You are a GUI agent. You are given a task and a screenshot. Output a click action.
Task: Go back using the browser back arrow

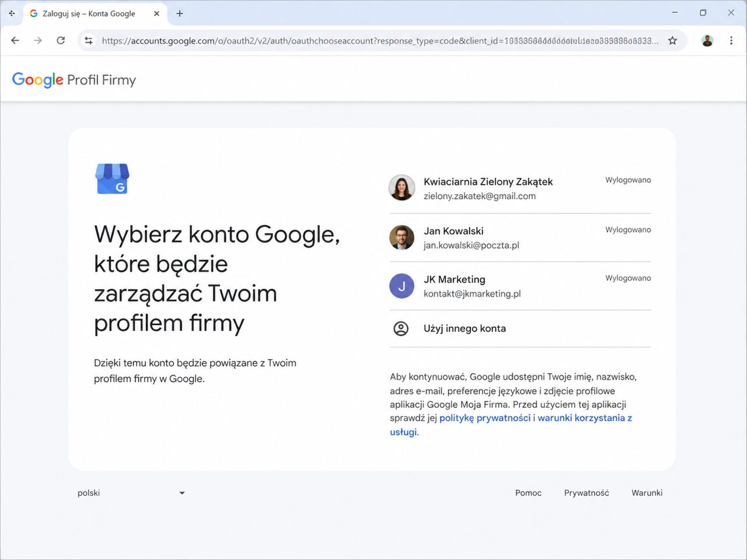(15, 40)
